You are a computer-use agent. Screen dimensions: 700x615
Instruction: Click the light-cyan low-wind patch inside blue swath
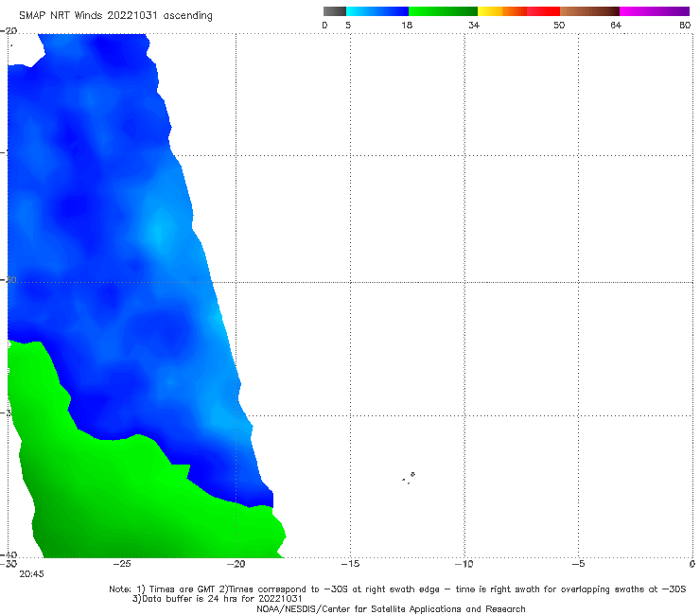(159, 230)
